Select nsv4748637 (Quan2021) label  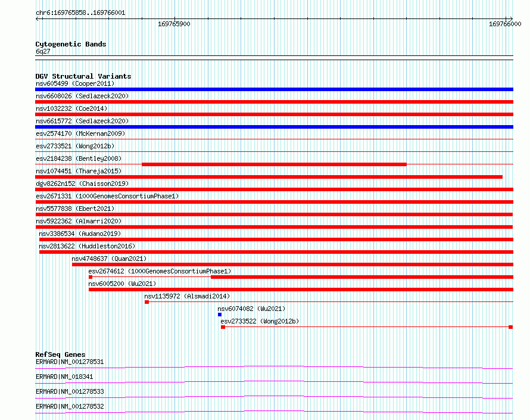click(109, 259)
